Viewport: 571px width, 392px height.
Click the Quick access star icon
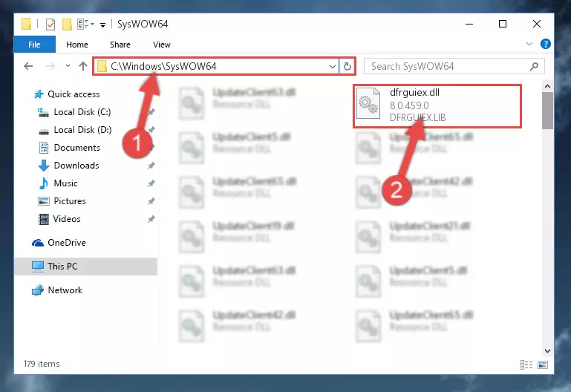click(x=39, y=94)
